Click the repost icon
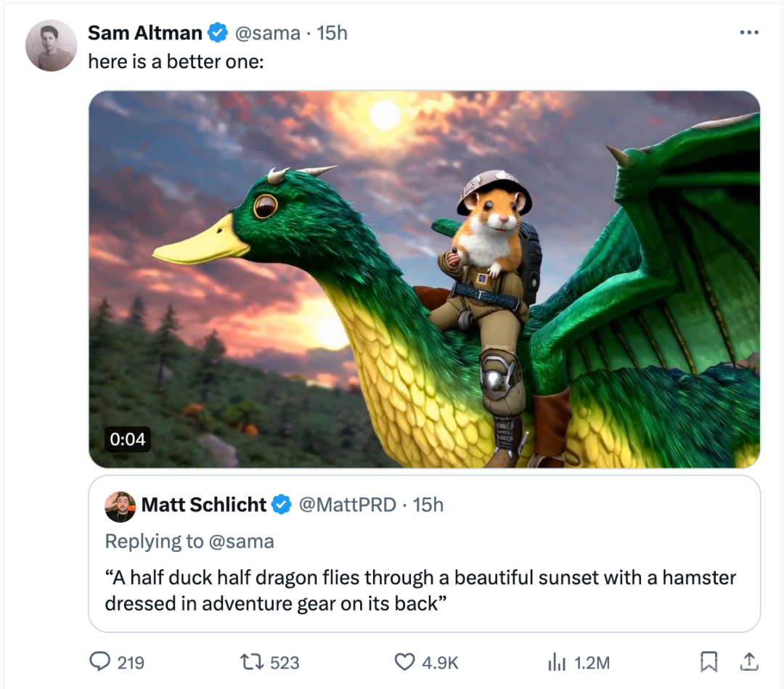Screen dimensions: 784x689 click(x=251, y=661)
